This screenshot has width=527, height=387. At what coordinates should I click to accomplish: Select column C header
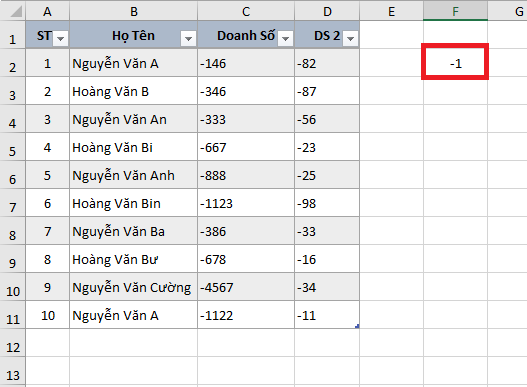pos(246,11)
